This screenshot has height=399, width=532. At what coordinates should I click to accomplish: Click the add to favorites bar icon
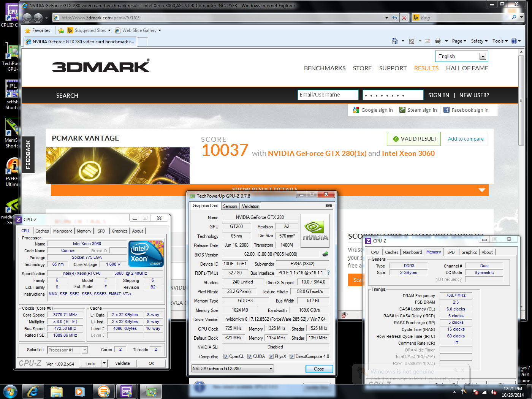pos(61,30)
